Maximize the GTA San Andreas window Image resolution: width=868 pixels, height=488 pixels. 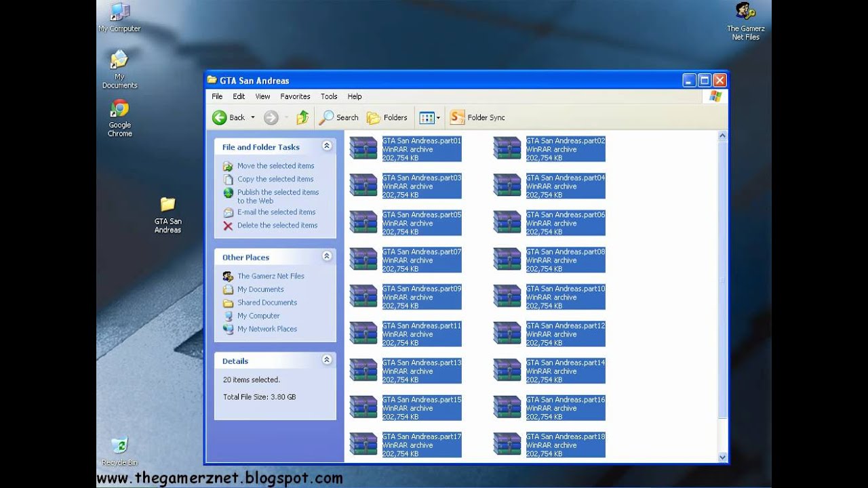[x=705, y=80]
